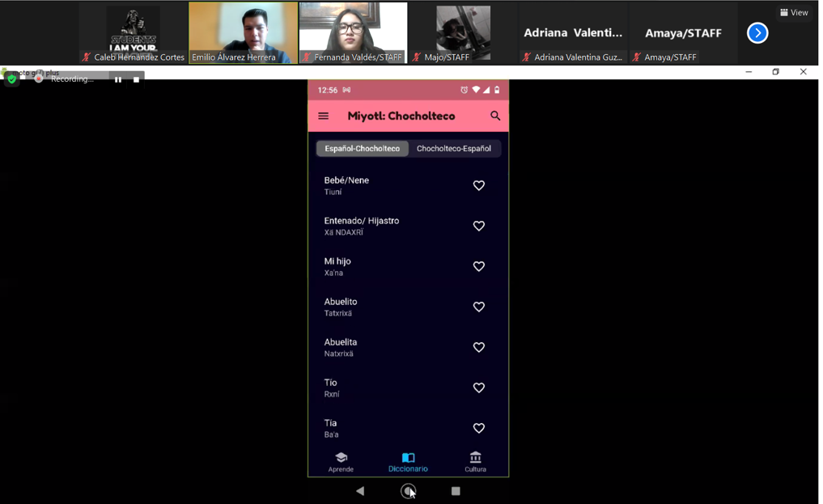Mark Abuelito as favorite
This screenshot has height=504, width=823.
479,307
